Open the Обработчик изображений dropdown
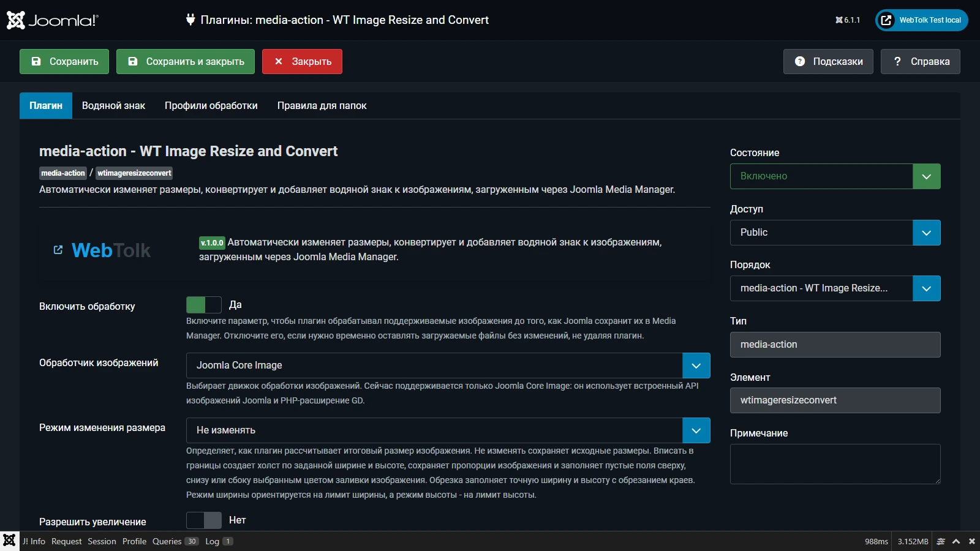Screen dimensions: 980x551 point(448,365)
